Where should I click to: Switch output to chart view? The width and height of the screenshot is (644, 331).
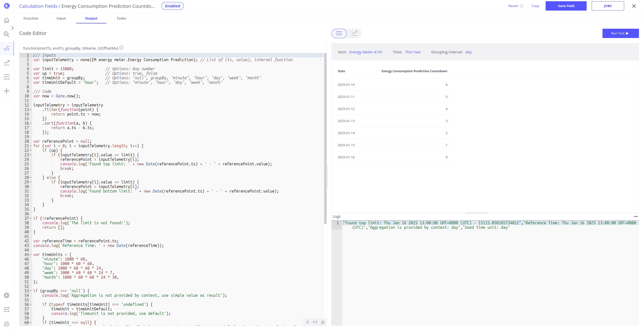tap(354, 33)
